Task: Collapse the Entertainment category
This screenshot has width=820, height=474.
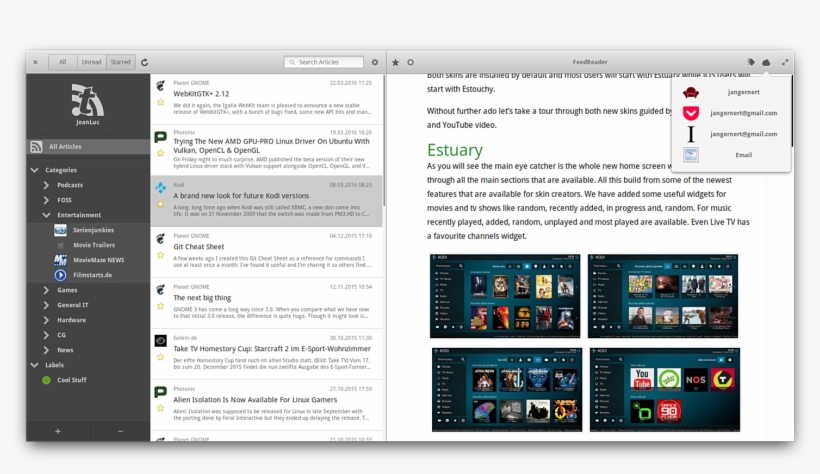Action: pyautogui.click(x=46, y=215)
